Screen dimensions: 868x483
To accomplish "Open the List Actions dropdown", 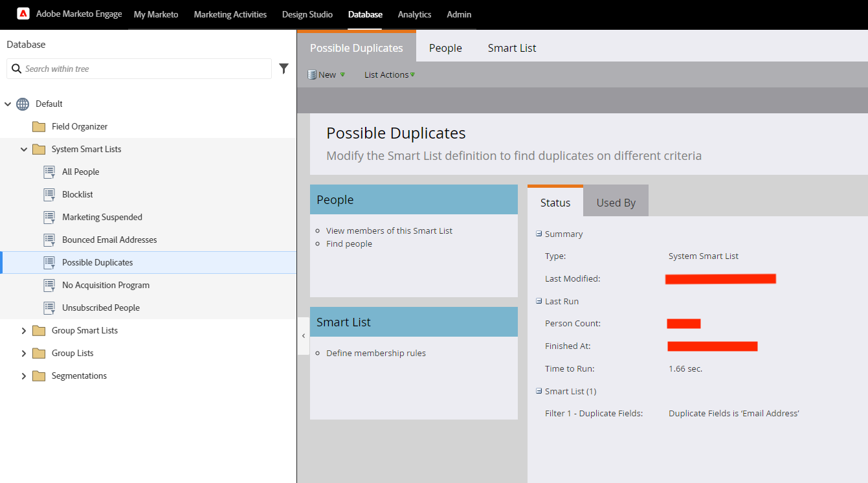I will pyautogui.click(x=390, y=74).
